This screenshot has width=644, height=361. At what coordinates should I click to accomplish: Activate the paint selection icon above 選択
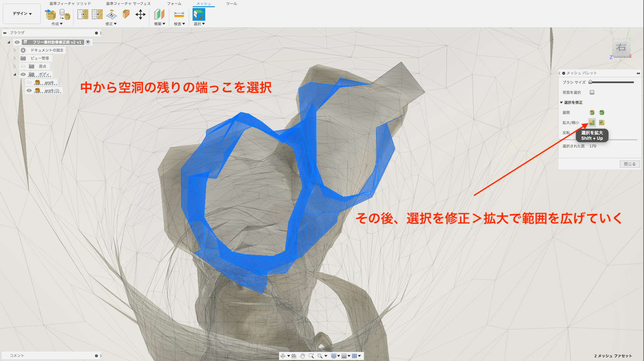click(x=199, y=14)
